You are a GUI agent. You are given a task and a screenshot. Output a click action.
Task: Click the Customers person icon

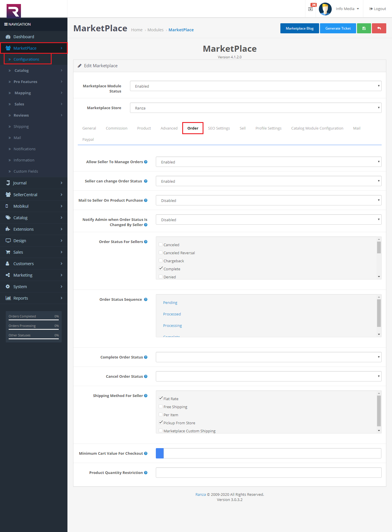[7, 263]
